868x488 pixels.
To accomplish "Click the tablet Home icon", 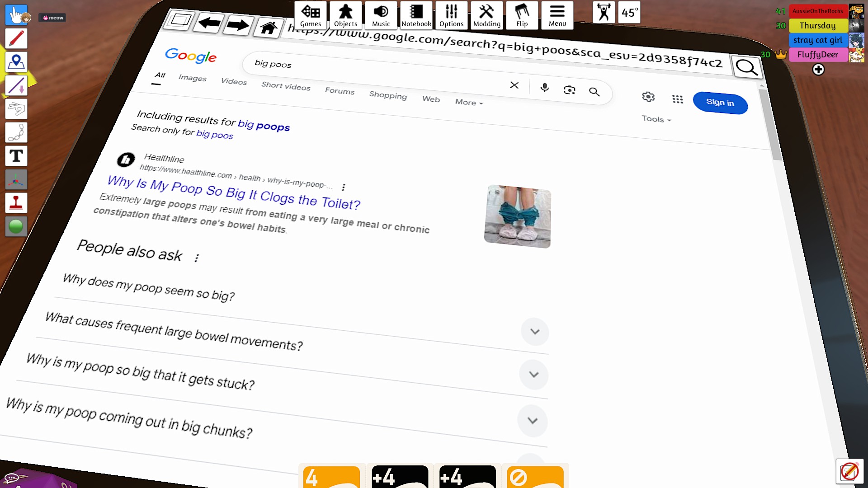I will pyautogui.click(x=268, y=28).
